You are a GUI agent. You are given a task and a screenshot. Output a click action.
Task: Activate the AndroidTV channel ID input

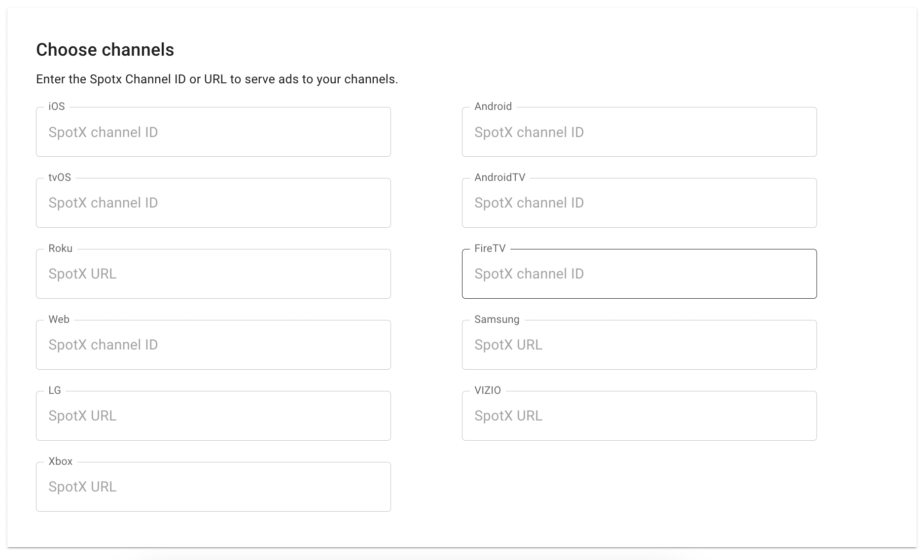pos(640,203)
